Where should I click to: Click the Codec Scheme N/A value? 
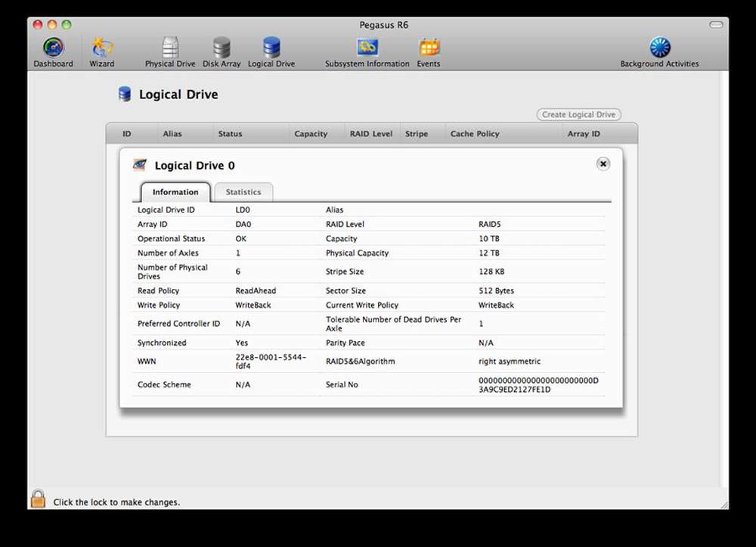click(243, 384)
